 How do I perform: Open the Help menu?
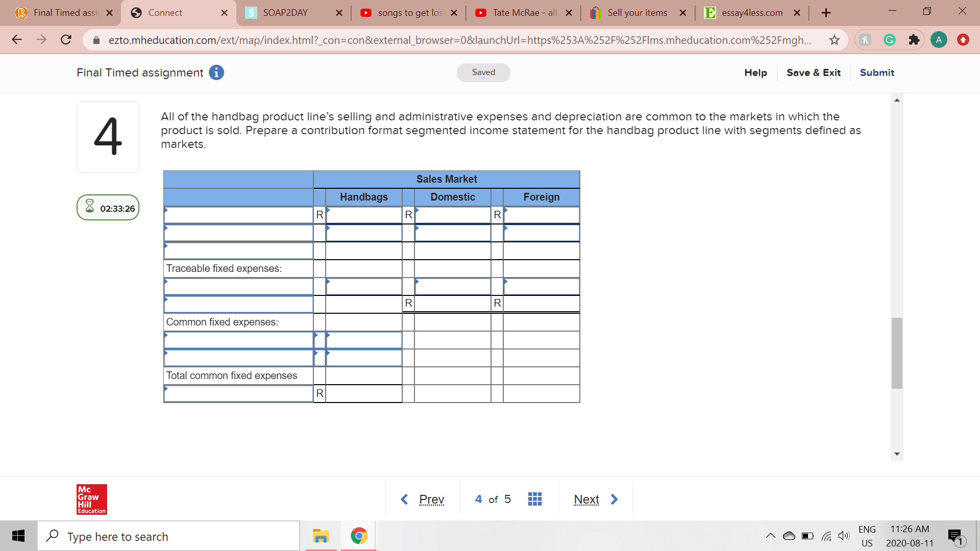pos(755,72)
